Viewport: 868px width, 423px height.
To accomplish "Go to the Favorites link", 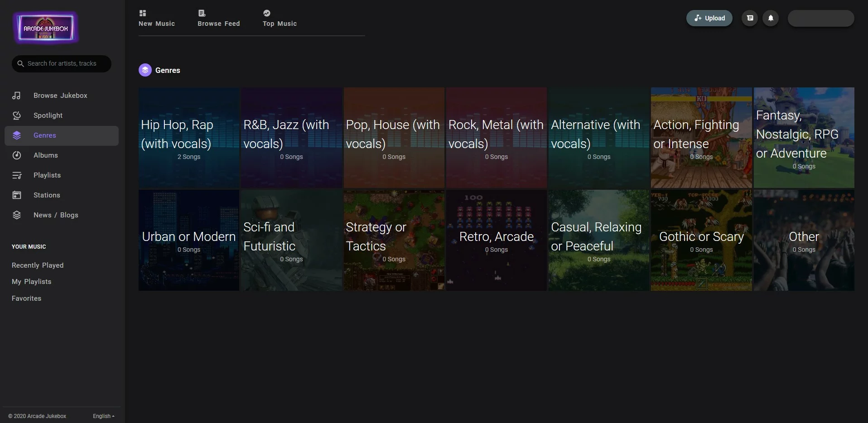I will click(26, 298).
